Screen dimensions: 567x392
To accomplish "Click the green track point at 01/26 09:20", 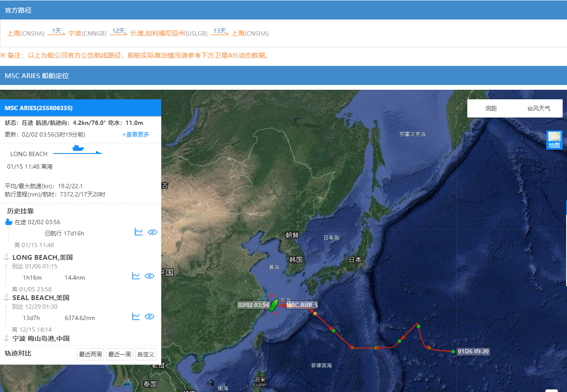I will coord(453,351).
